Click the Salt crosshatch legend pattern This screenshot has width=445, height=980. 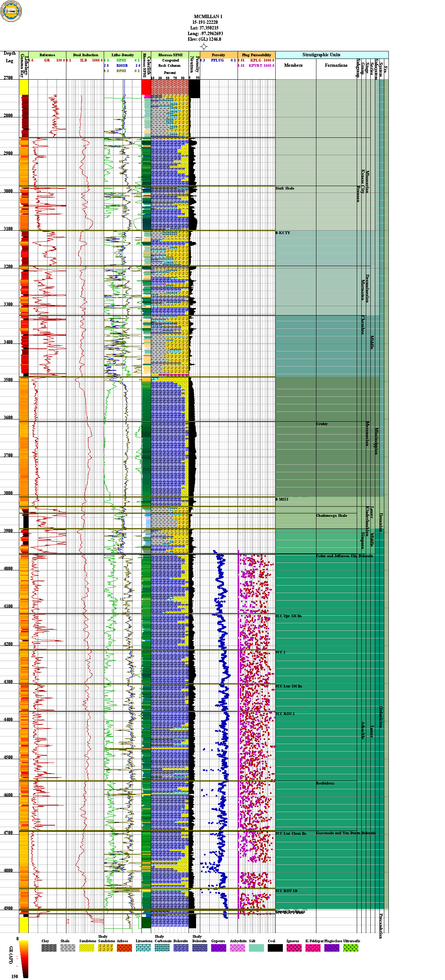[256, 948]
